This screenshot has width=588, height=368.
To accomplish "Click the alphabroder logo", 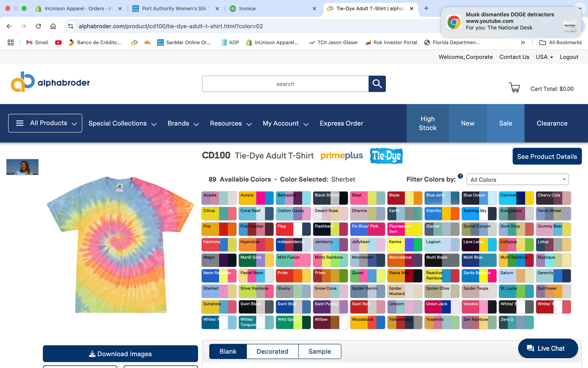I will 50,82.
